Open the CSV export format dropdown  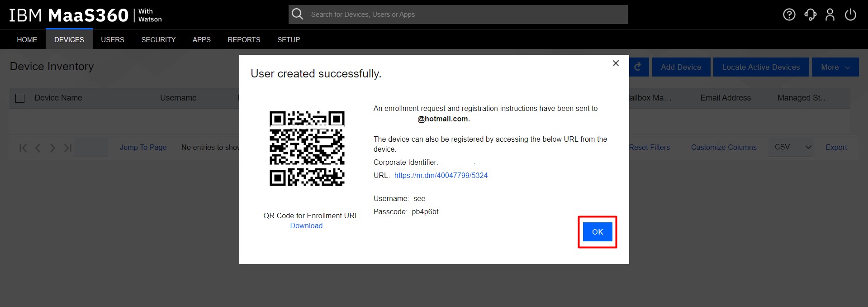coord(791,147)
